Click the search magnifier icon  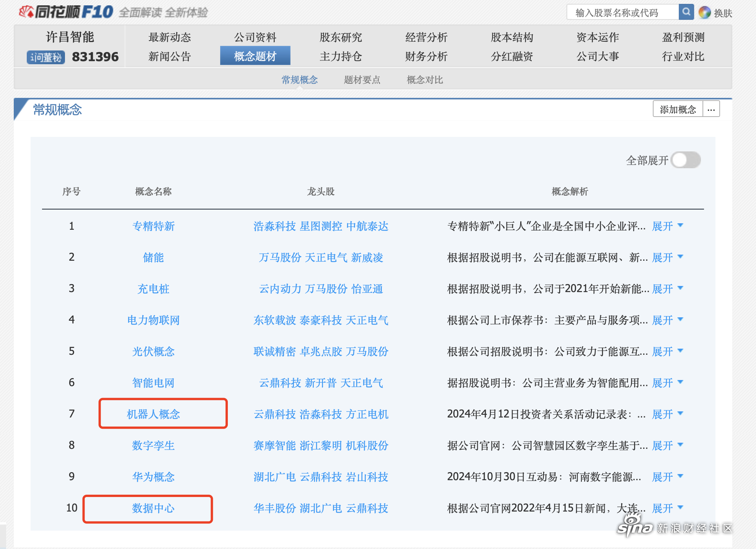[x=686, y=12]
